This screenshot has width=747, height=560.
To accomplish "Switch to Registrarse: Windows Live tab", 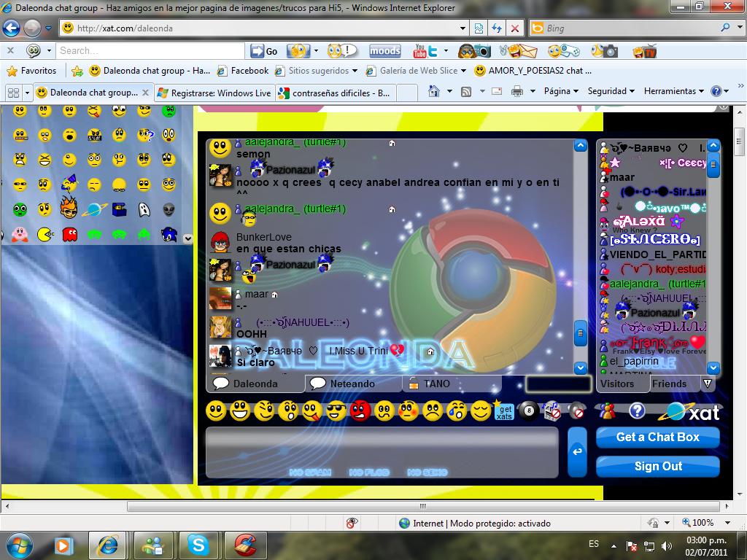I will tap(214, 93).
